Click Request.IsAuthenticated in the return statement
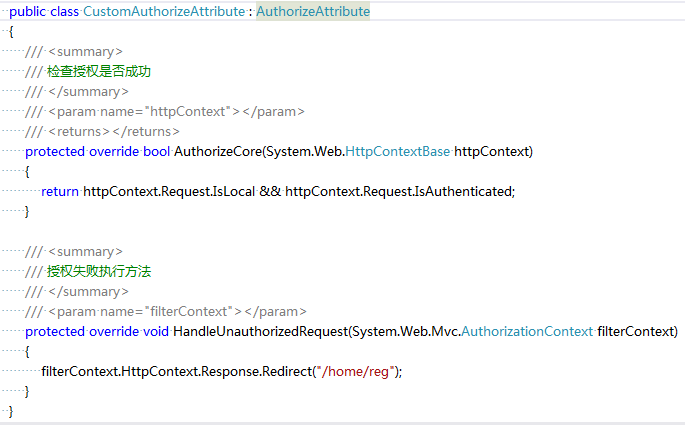Image resolution: width=685 pixels, height=425 pixels. click(437, 192)
